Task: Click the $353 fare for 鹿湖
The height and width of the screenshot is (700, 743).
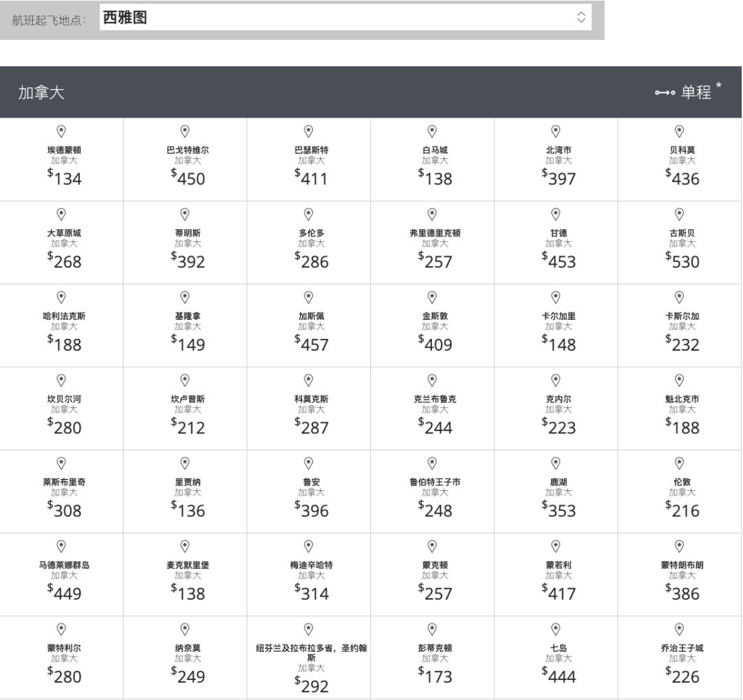Action: (559, 510)
